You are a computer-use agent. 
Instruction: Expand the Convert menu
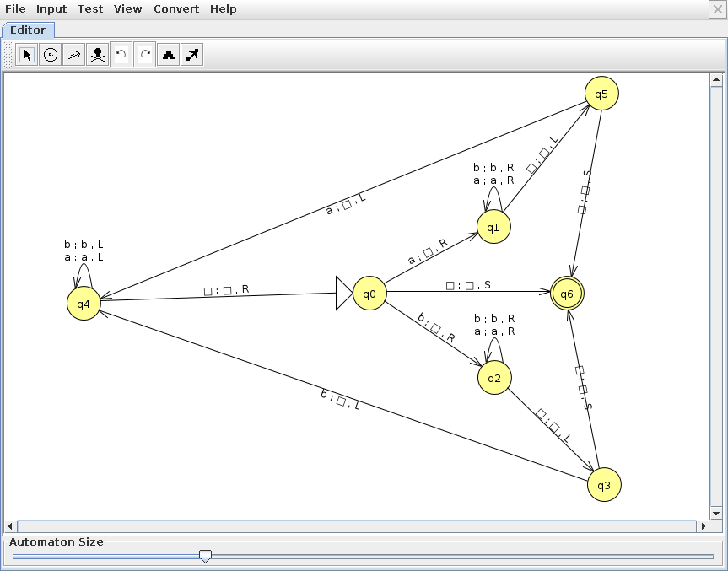click(x=176, y=9)
